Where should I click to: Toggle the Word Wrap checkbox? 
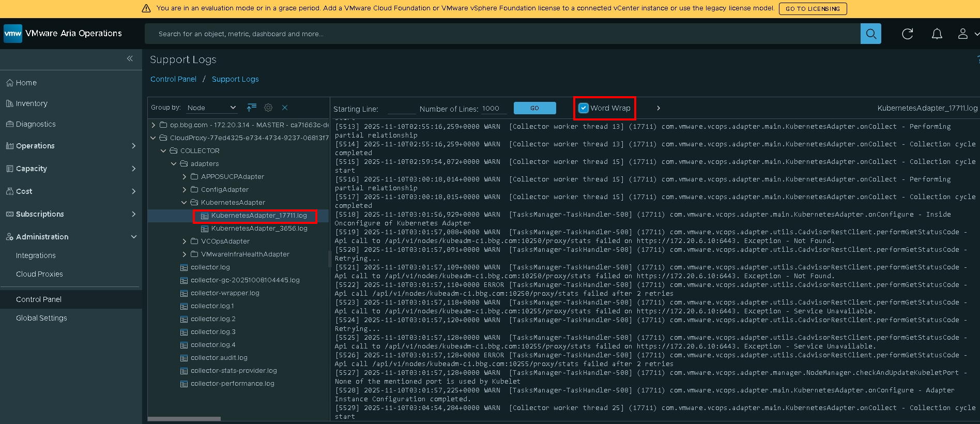point(584,108)
